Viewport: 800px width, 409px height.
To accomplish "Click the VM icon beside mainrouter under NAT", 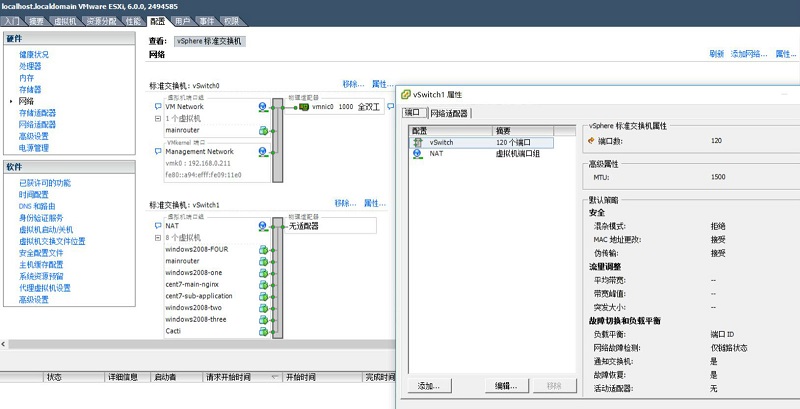I will 263,262.
